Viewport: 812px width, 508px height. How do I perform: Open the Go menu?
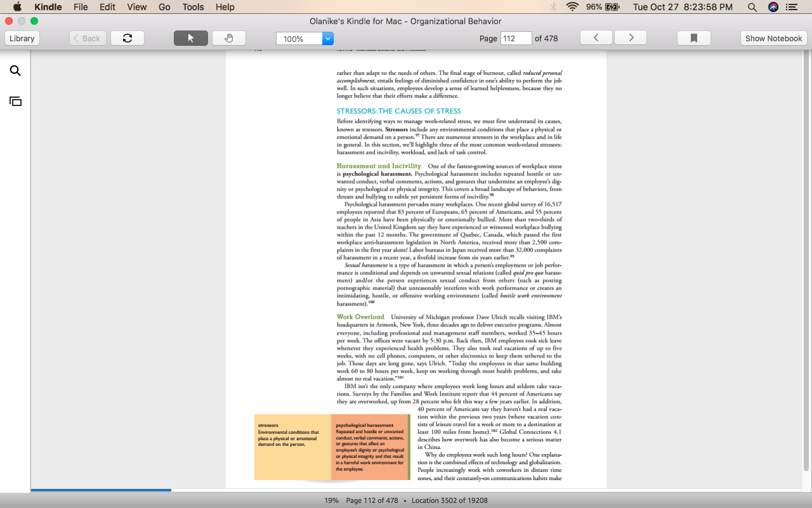(164, 7)
